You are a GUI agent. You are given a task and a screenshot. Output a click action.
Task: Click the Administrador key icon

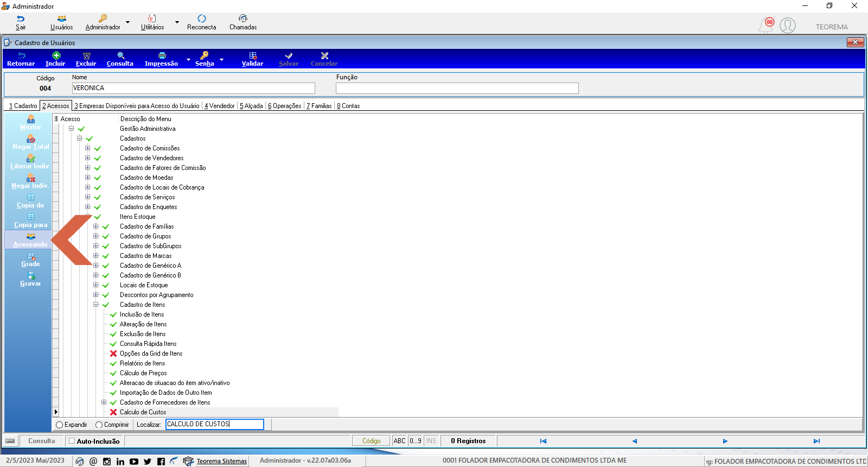103,18
